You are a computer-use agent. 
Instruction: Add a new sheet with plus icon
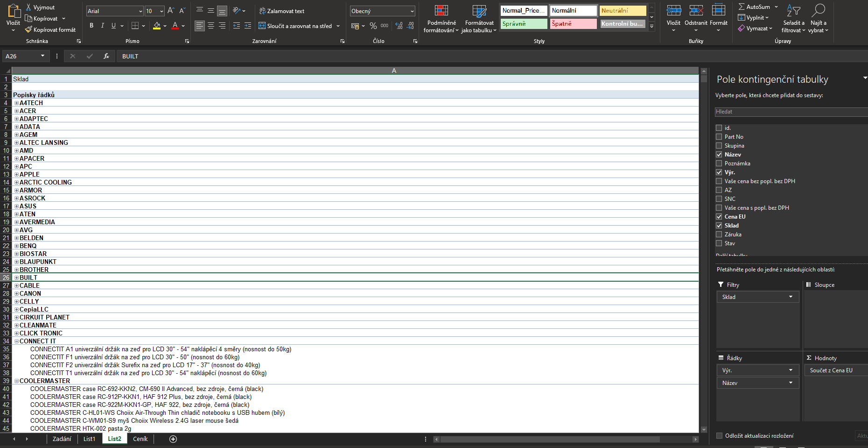(x=173, y=439)
